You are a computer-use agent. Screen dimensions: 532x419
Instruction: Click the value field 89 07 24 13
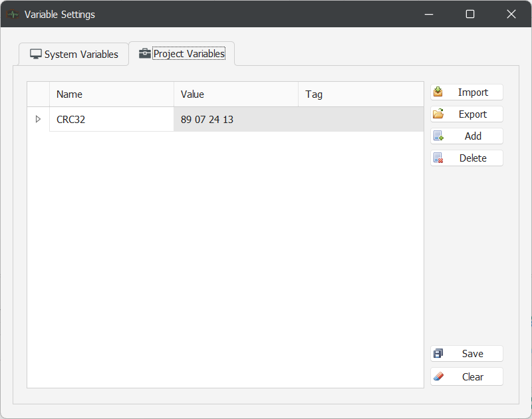(x=235, y=120)
